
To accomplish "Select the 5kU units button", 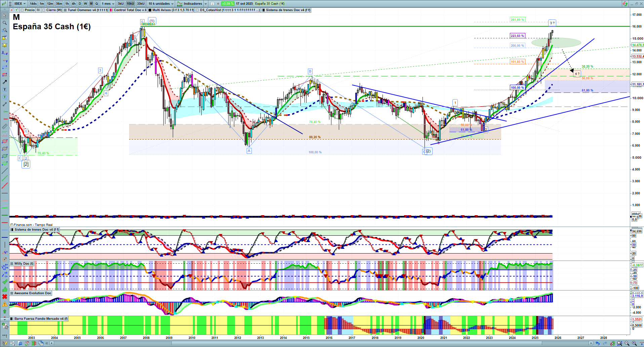I will pyautogui.click(x=121, y=4).
